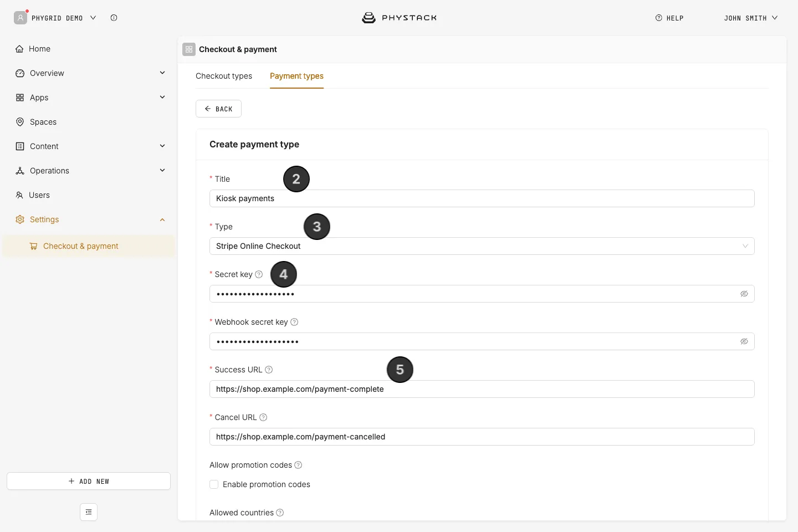Click the Add New button
798x532 pixels.
point(89,481)
